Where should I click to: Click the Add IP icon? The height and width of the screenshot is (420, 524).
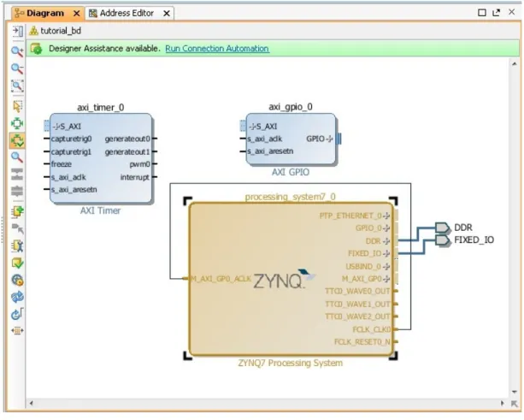(x=17, y=211)
